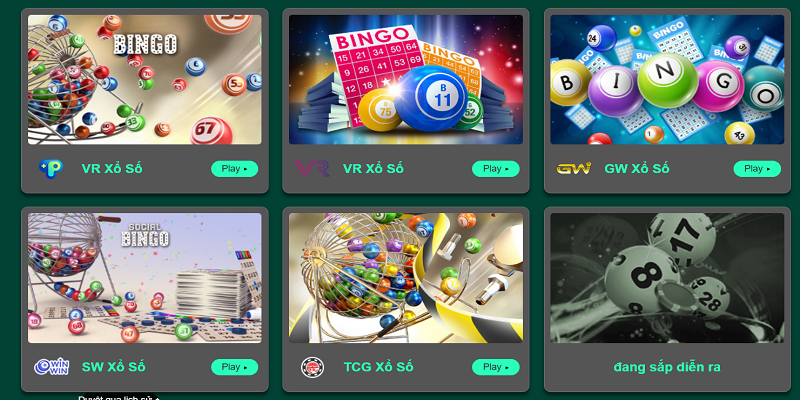Click the round TCG logo icon
800x400 pixels.
[312, 367]
